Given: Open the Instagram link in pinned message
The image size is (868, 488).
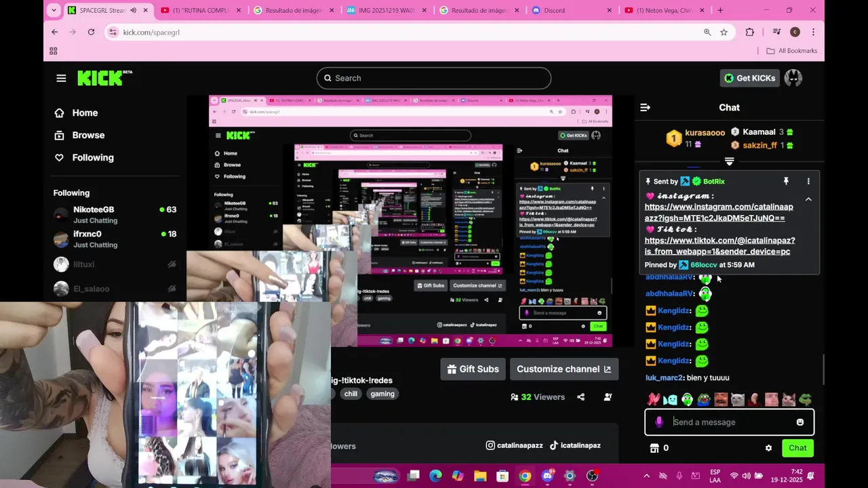Looking at the screenshot, I should [719, 212].
